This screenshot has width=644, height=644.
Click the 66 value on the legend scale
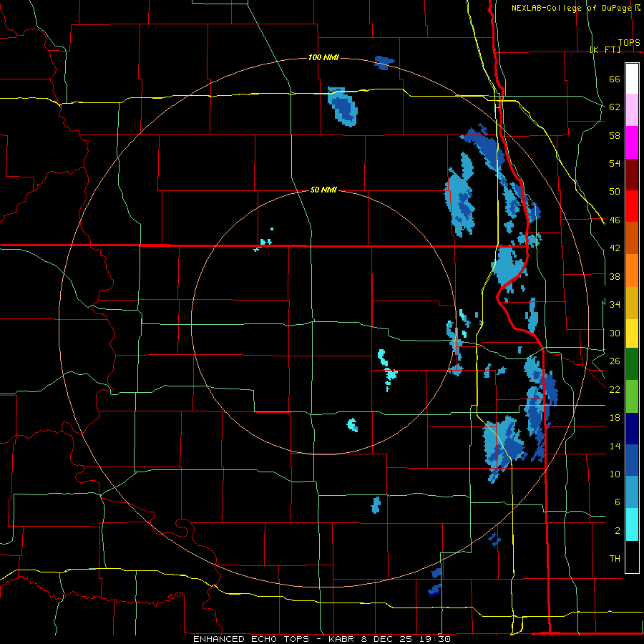[x=615, y=79]
